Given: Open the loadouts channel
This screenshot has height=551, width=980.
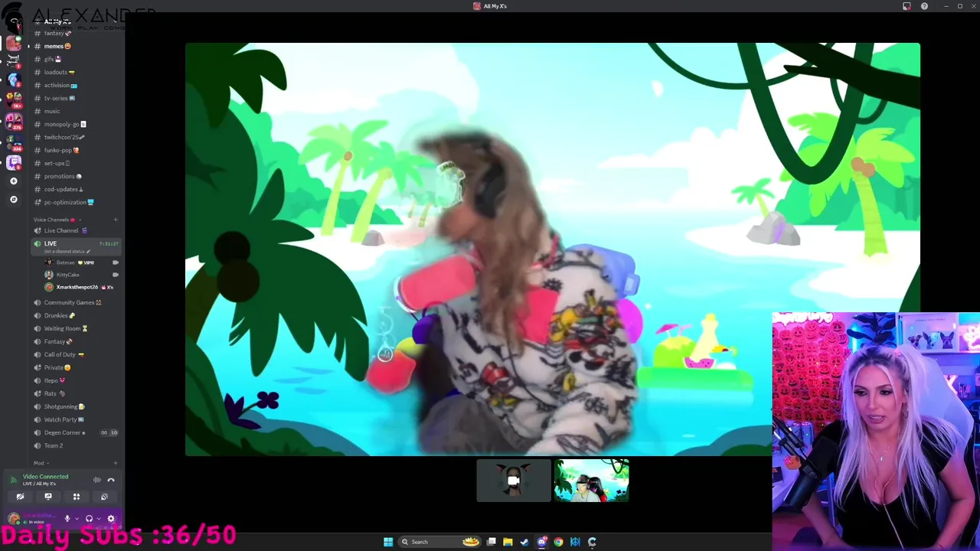Looking at the screenshot, I should click(75, 72).
